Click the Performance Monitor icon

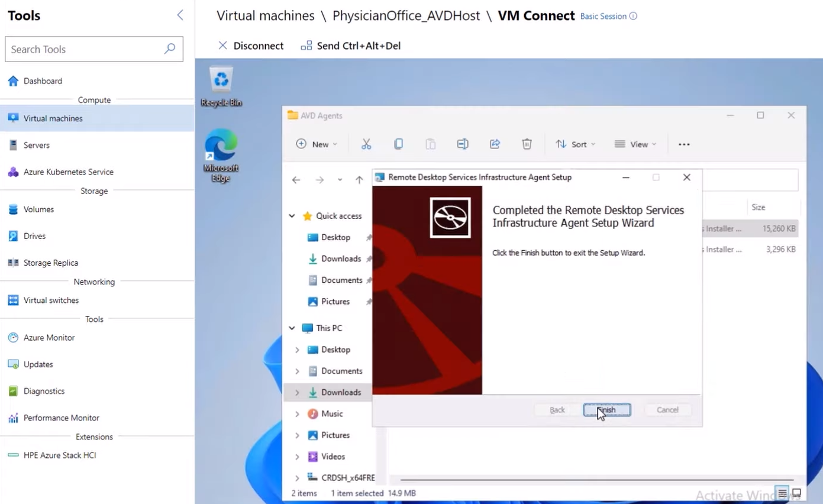click(x=13, y=418)
